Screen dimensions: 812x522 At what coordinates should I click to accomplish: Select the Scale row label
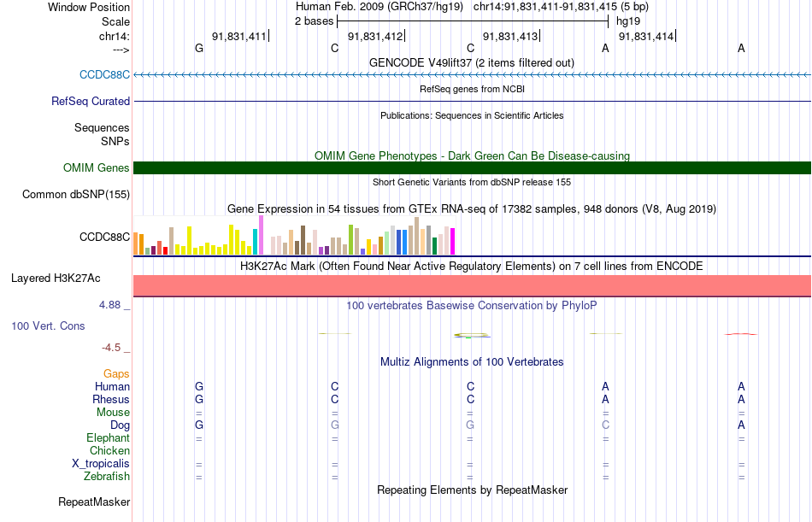pyautogui.click(x=116, y=21)
